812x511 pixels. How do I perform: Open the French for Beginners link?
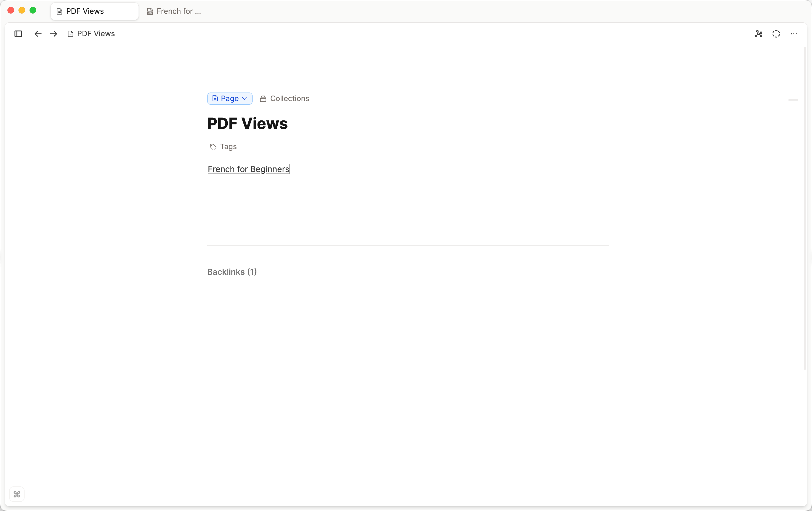248,169
